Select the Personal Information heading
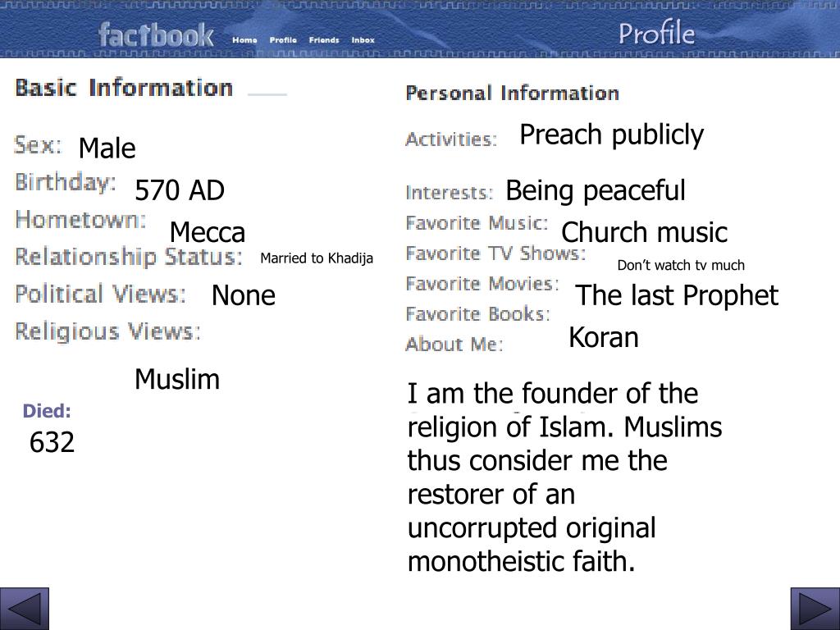The width and height of the screenshot is (840, 630). click(512, 94)
